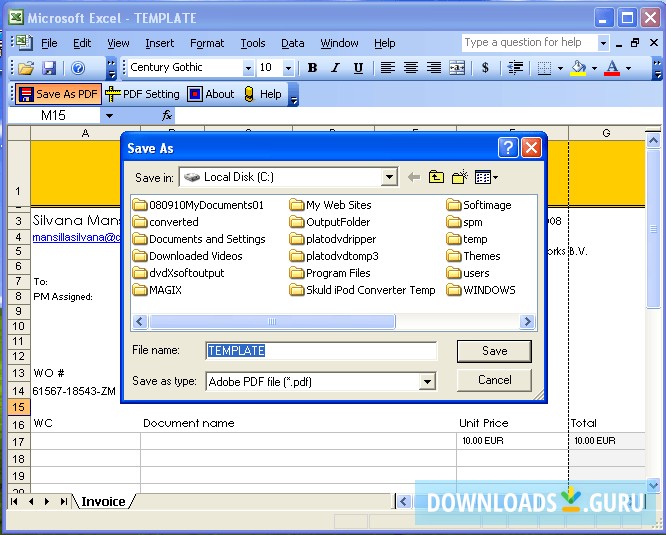
Task: Open the Save as type dropdown
Action: point(427,381)
